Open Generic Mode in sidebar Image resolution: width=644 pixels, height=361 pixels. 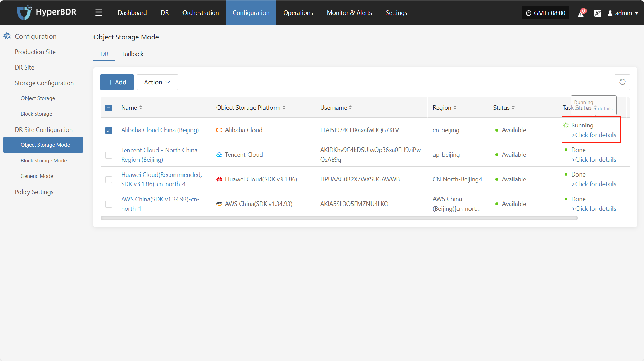pos(37,176)
